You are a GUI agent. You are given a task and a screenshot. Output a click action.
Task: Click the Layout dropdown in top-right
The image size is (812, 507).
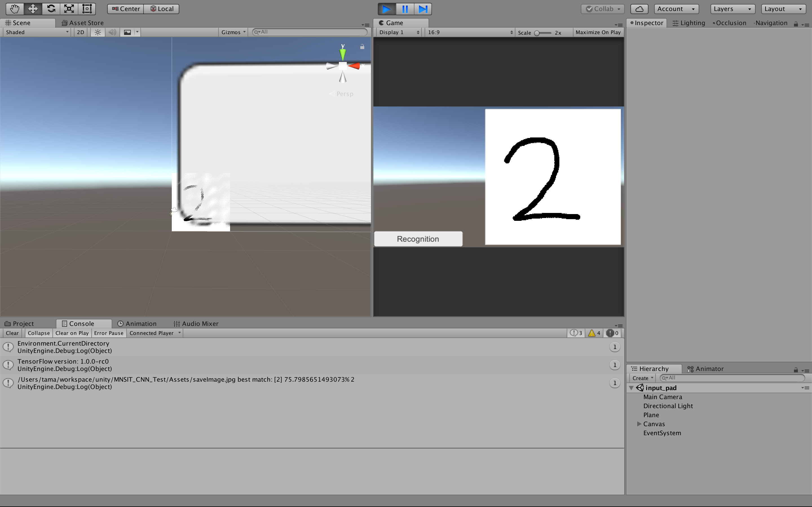click(x=783, y=8)
